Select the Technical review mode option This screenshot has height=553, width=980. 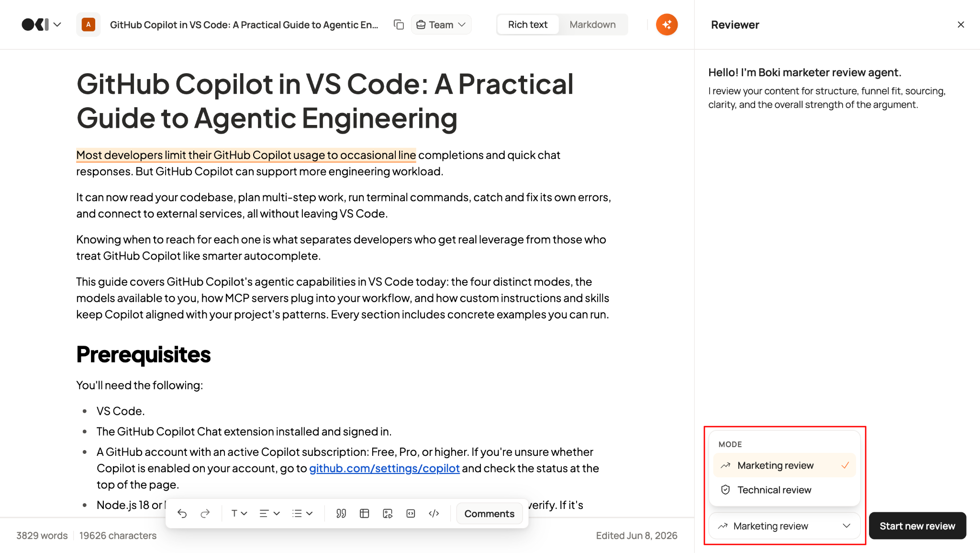tap(784, 490)
